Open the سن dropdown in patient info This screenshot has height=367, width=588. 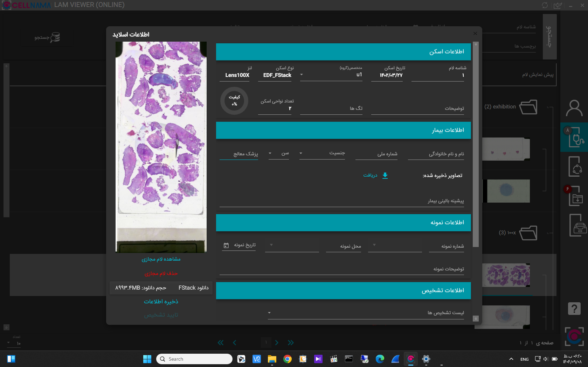[x=270, y=153]
